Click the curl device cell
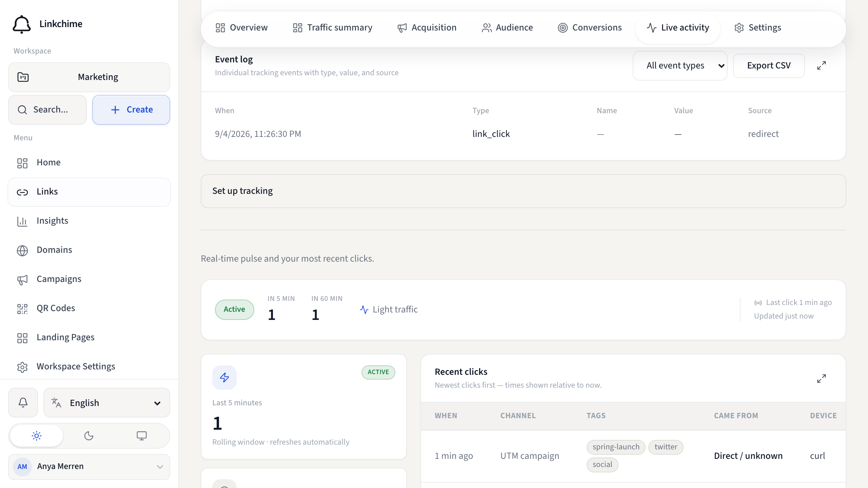Image resolution: width=868 pixels, height=488 pixels. 817,456
